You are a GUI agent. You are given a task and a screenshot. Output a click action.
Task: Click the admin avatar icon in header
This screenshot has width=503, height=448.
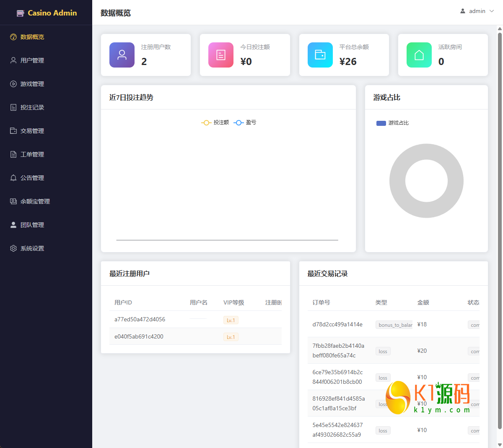[463, 11]
